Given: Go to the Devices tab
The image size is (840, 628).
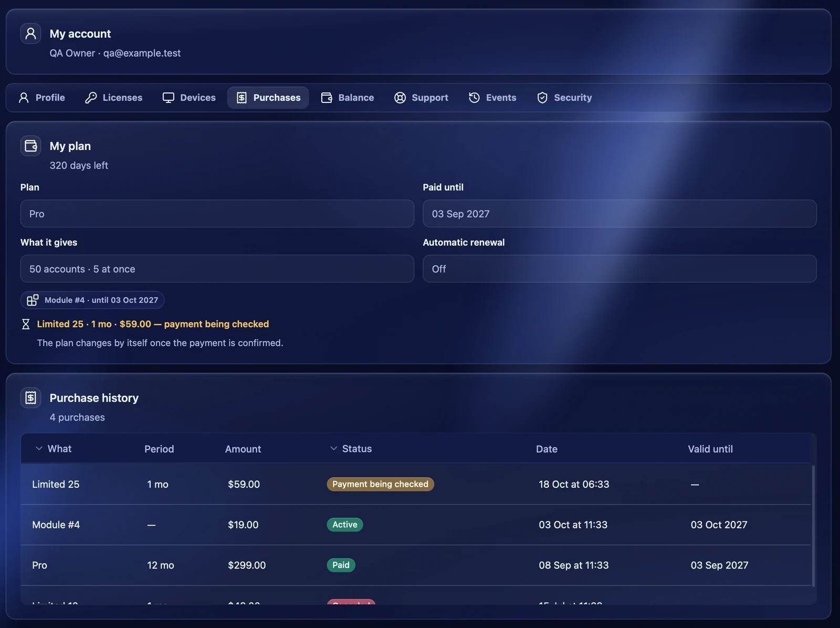Looking at the screenshot, I should coord(189,98).
